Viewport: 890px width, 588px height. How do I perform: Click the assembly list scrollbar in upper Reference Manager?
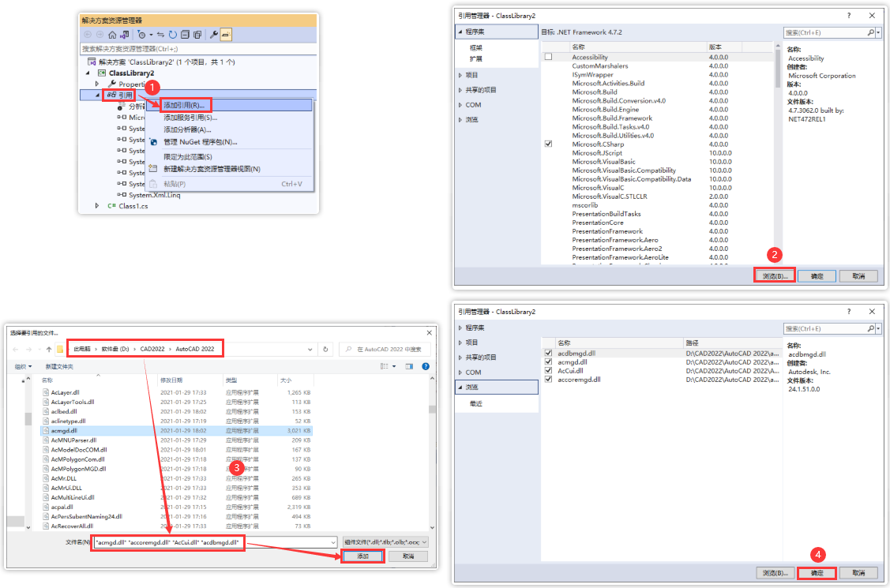pos(778,153)
